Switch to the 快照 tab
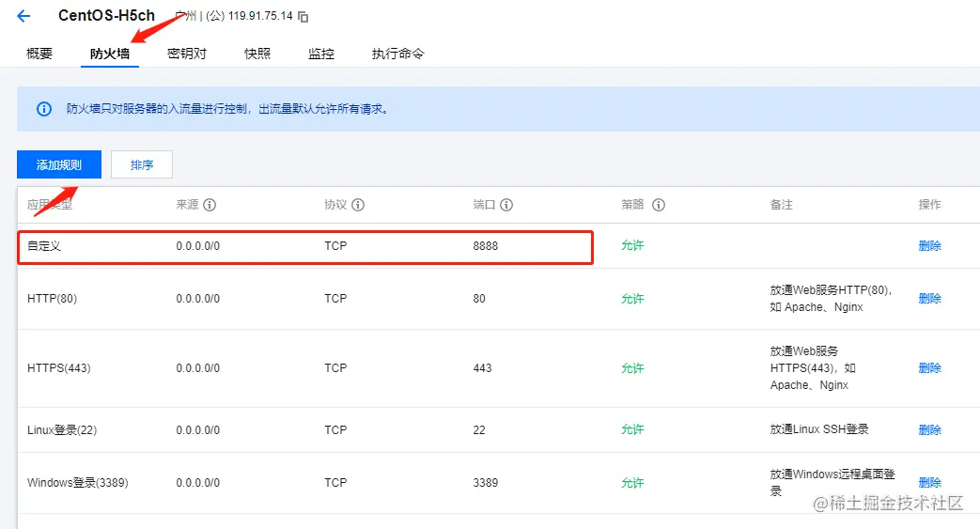This screenshot has height=529, width=980. pyautogui.click(x=257, y=54)
